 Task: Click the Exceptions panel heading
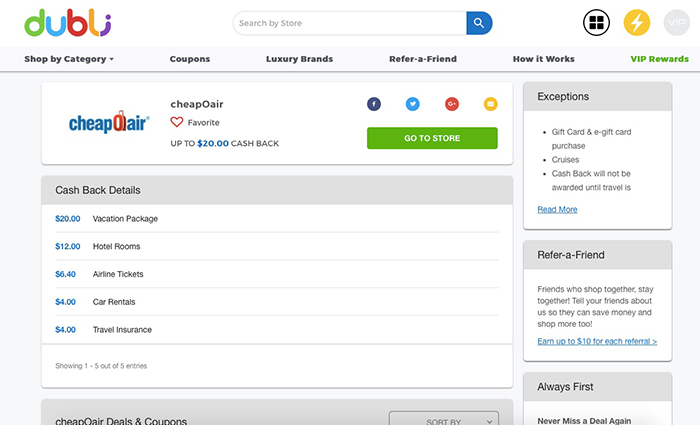(x=563, y=96)
